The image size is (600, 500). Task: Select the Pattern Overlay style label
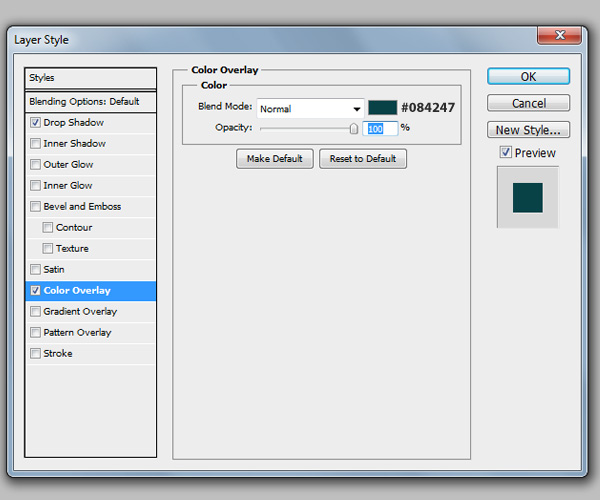77,332
